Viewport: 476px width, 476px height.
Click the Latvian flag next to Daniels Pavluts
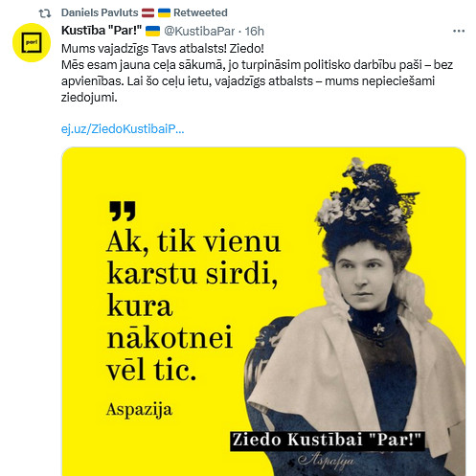tap(147, 12)
